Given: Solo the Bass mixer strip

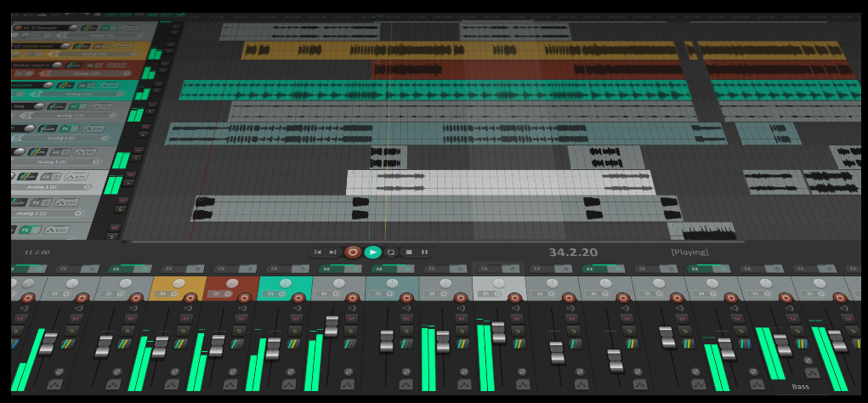Looking at the screenshot, I should (x=797, y=331).
